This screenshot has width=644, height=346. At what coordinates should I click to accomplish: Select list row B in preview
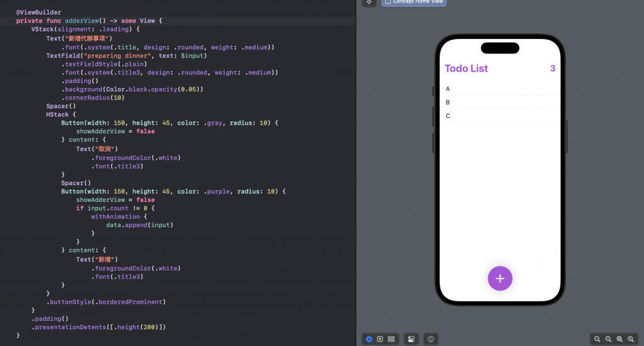point(500,103)
